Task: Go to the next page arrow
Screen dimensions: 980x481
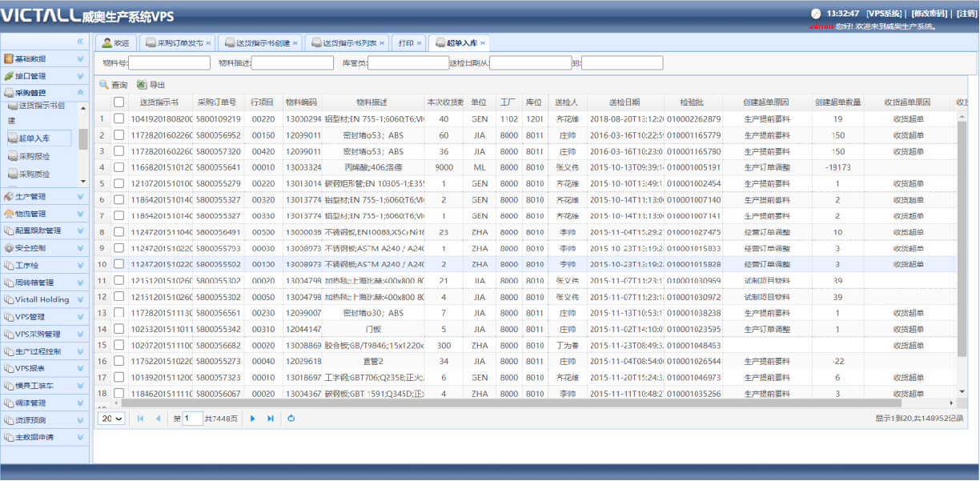Action: coord(253,419)
